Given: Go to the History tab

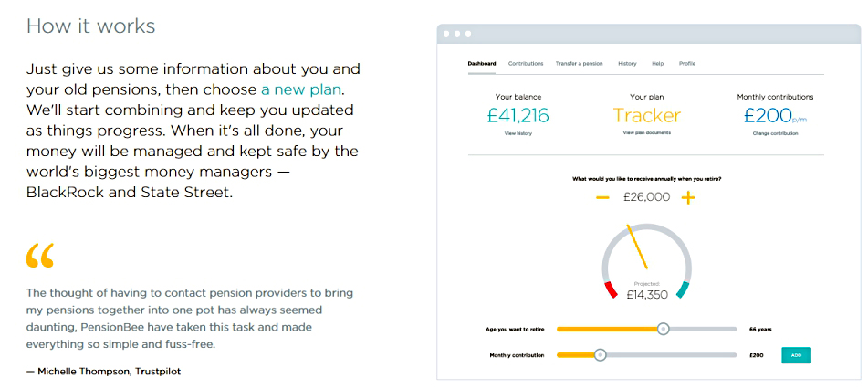Looking at the screenshot, I should pyautogui.click(x=627, y=64).
